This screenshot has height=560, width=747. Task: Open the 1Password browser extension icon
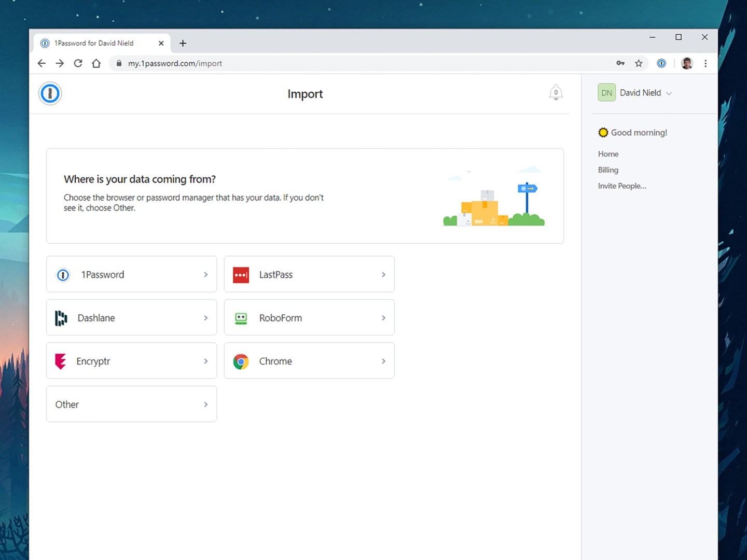(661, 63)
